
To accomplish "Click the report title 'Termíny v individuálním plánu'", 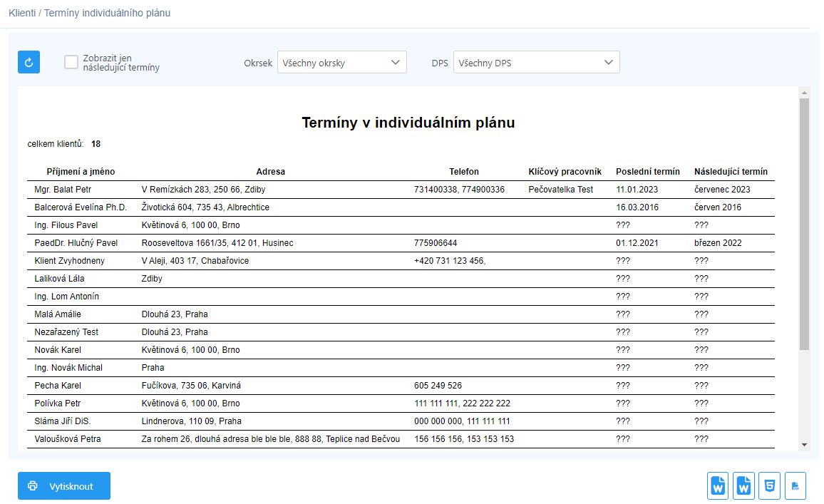I will [408, 123].
